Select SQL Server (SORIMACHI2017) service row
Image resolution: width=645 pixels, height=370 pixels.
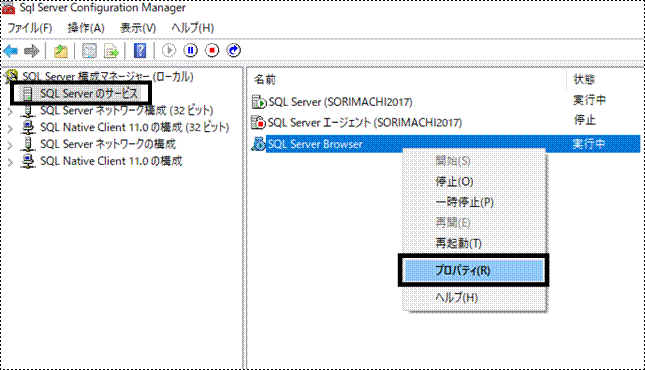445,102
